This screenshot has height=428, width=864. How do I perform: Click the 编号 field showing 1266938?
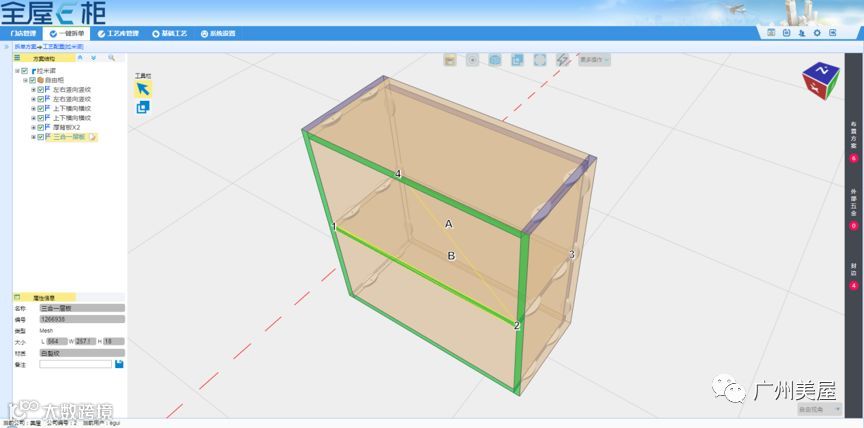(82, 319)
